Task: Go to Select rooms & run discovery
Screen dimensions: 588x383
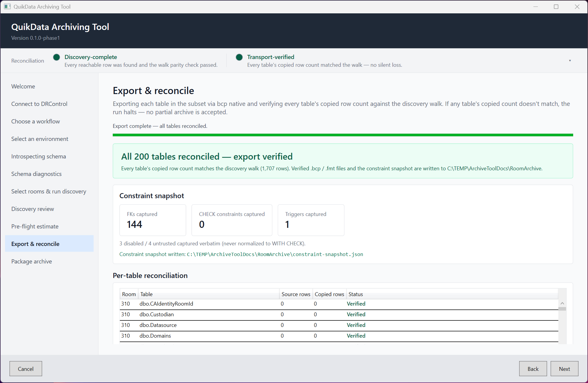Action: (49, 191)
